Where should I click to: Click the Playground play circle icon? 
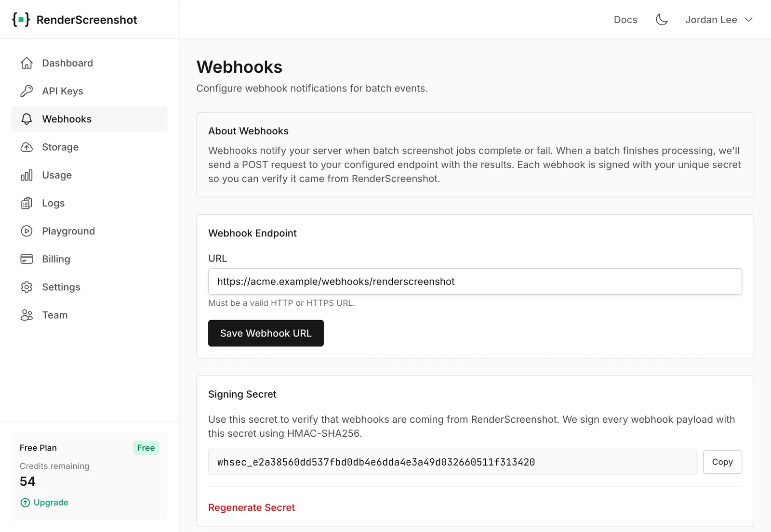tap(27, 231)
